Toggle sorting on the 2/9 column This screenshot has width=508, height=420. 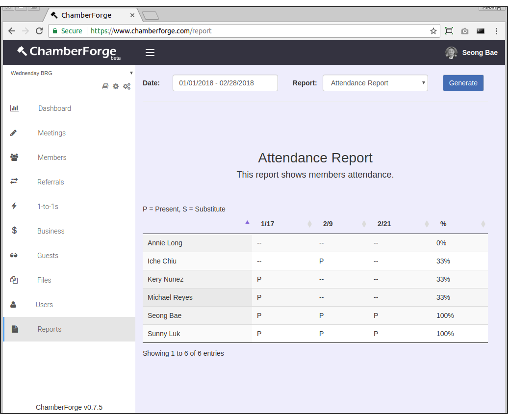364,223
